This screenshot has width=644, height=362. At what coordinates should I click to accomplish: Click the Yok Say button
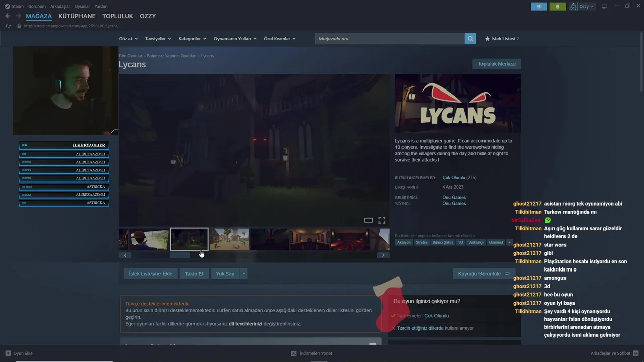(225, 274)
